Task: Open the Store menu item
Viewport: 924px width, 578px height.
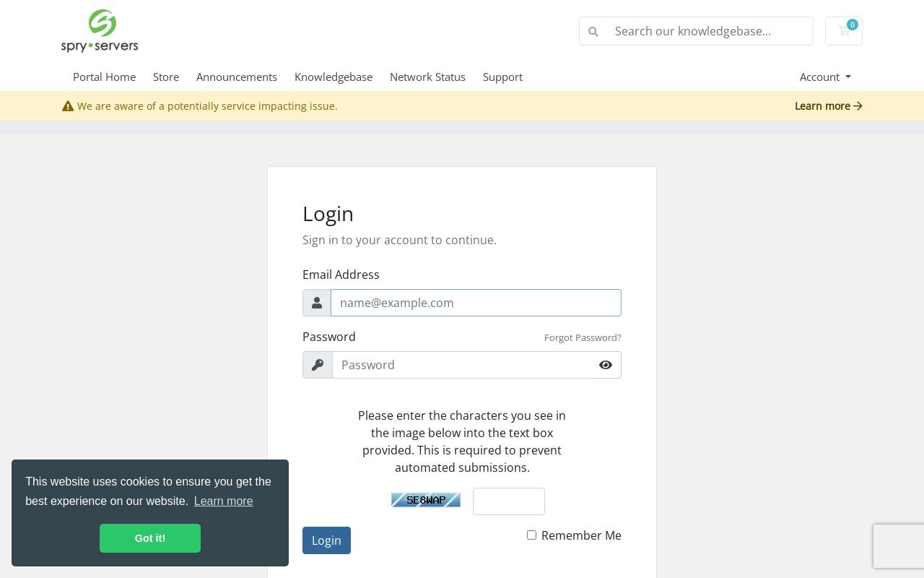Action: [166, 77]
